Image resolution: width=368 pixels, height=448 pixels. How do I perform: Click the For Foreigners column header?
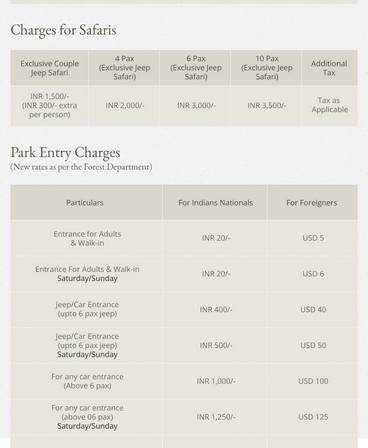[312, 203]
